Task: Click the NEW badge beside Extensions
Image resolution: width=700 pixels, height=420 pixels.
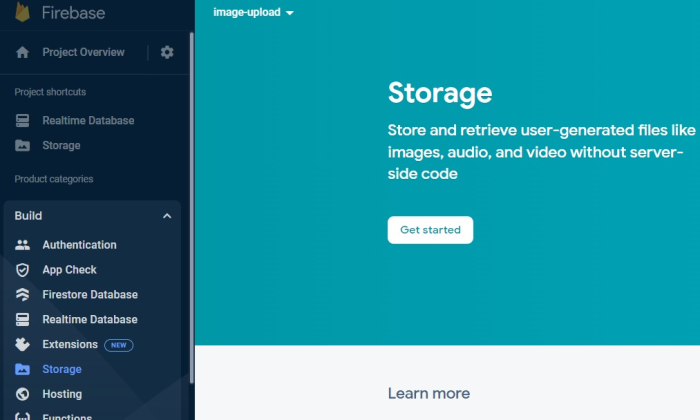Action: [119, 345]
